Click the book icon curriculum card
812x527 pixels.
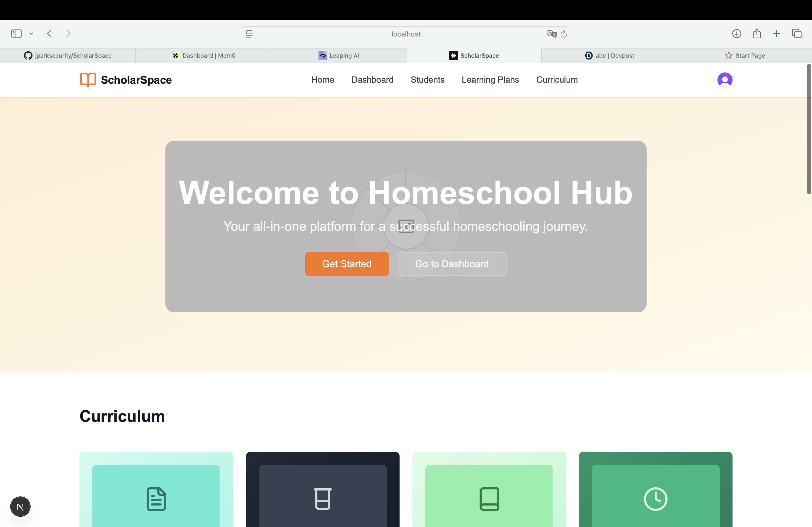489,499
